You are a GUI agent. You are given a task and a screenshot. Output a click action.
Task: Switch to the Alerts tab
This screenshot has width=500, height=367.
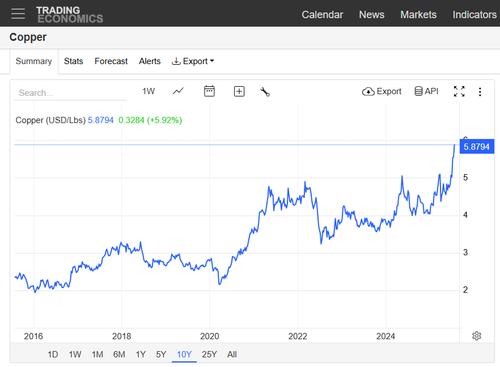pyautogui.click(x=150, y=61)
